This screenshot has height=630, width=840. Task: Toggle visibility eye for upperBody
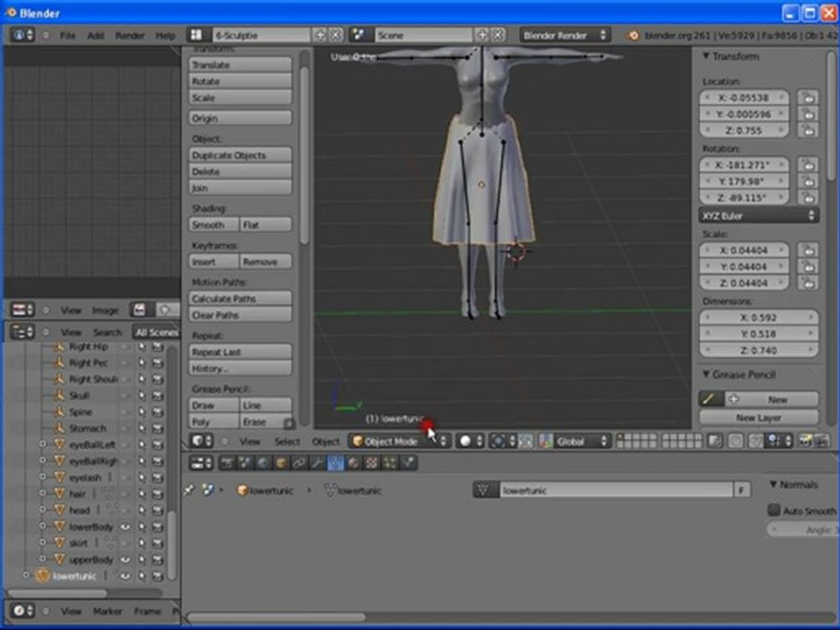125,560
